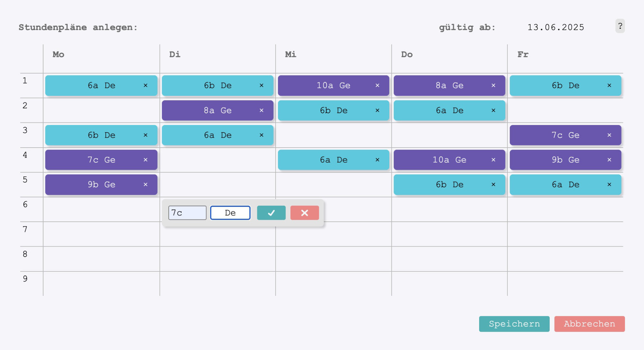Screen dimensions: 644x350
Task: Select the empty Friday period 2 cell
Action: click(565, 110)
